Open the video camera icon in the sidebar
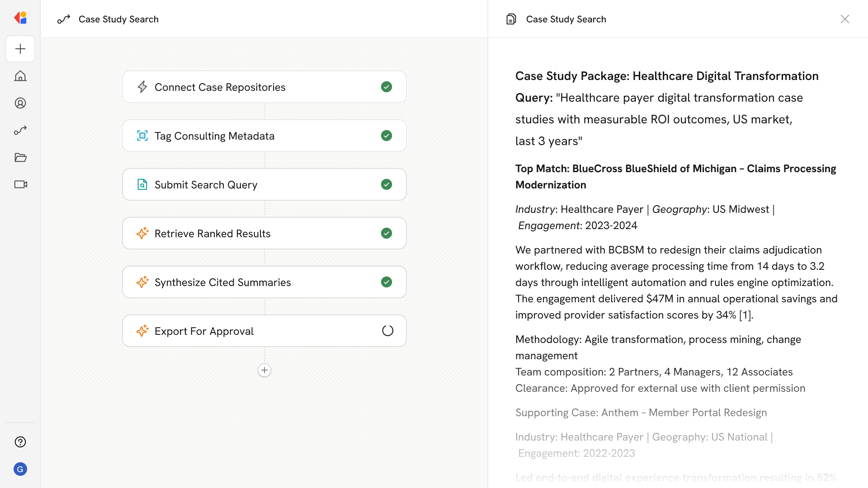 (x=20, y=184)
